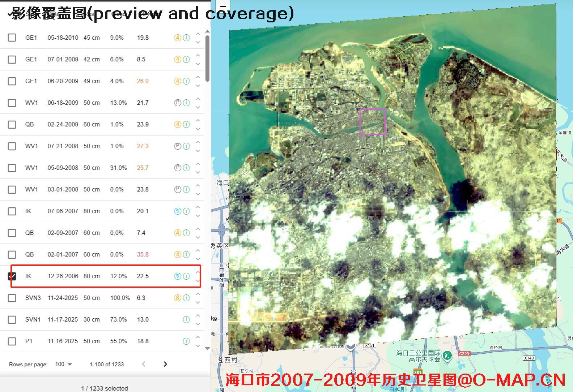
Task: Open info for P1 11-16-2025 image
Action: click(186, 341)
